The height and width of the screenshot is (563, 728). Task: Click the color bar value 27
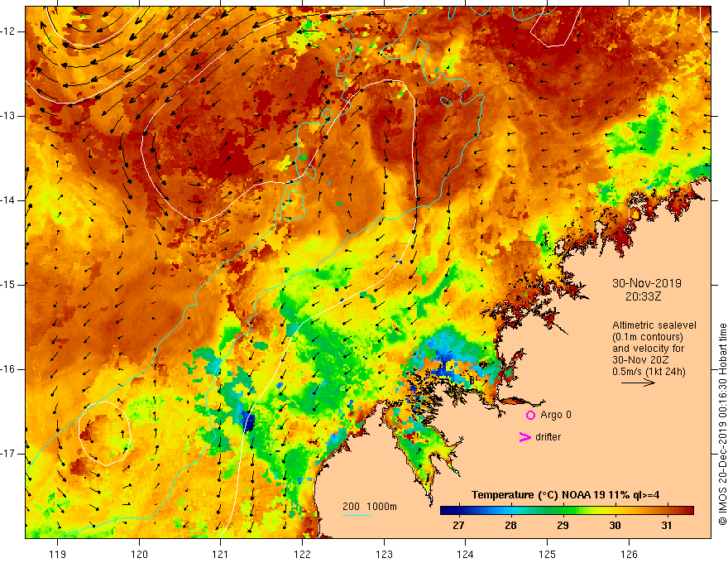(x=458, y=526)
